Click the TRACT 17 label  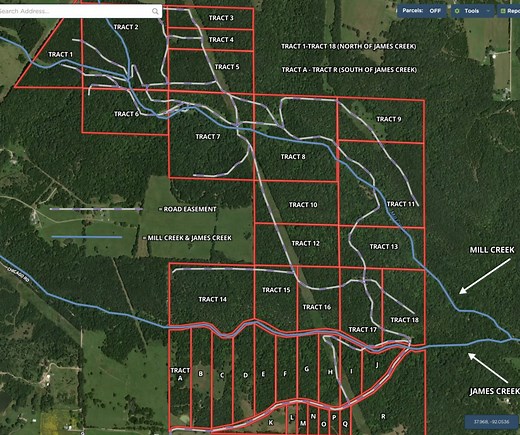[x=362, y=330]
